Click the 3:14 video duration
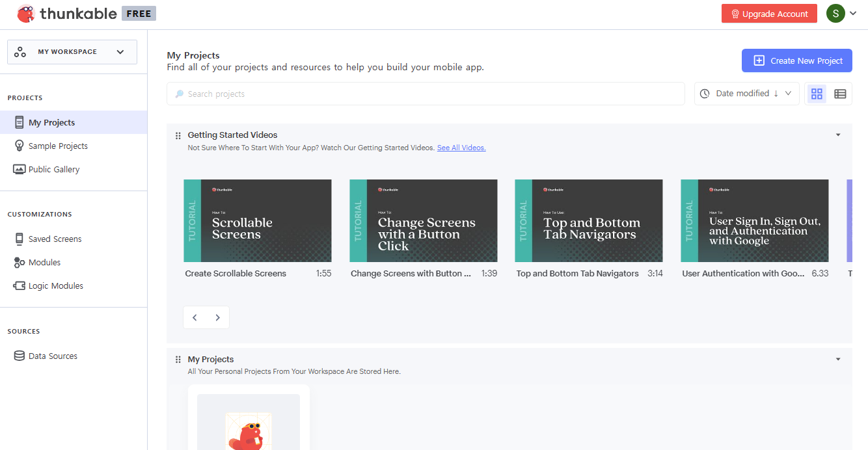The height and width of the screenshot is (450, 868). 655,274
